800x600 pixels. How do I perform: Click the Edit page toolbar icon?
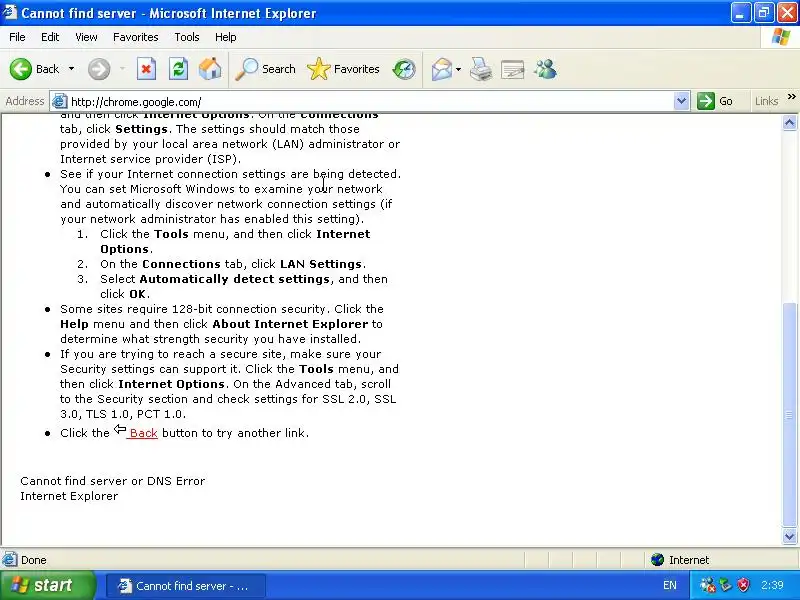pyautogui.click(x=513, y=69)
